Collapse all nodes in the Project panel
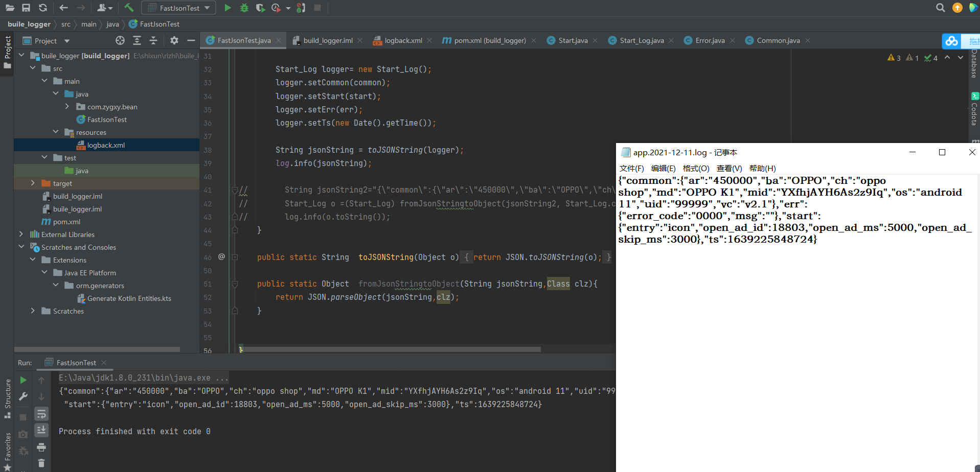The image size is (980, 472). point(153,40)
